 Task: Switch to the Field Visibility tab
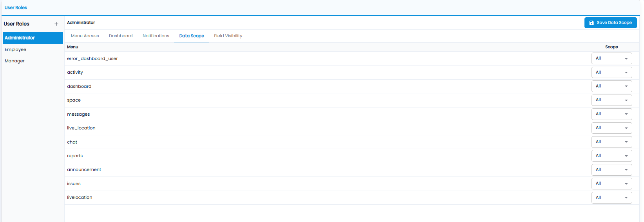click(228, 36)
